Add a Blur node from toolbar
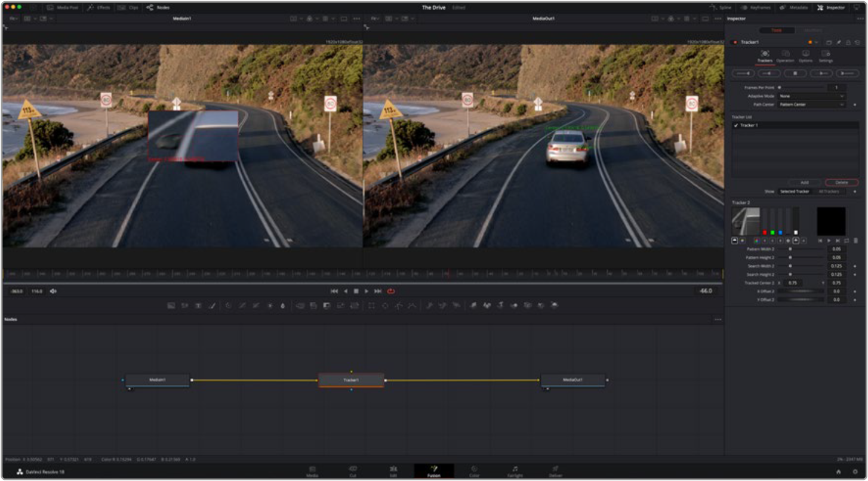This screenshot has height=481, width=868. tap(283, 306)
